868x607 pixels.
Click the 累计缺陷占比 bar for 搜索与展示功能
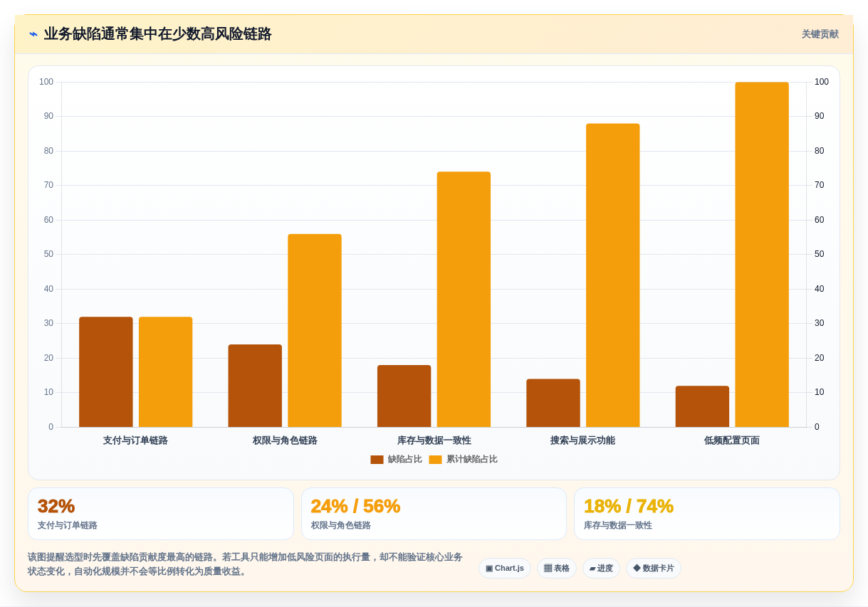coord(613,275)
